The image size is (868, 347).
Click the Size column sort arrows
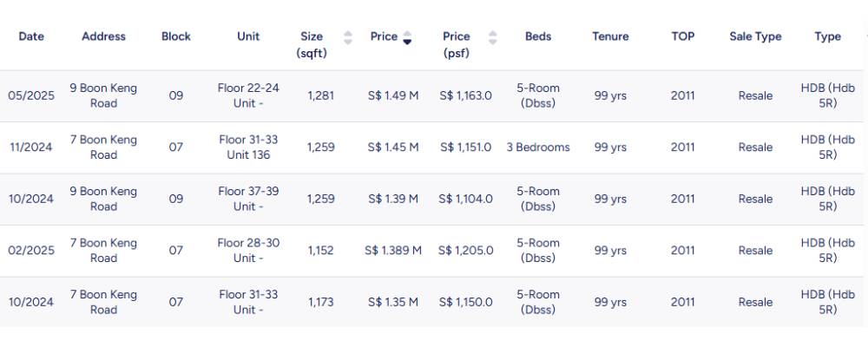[348, 37]
